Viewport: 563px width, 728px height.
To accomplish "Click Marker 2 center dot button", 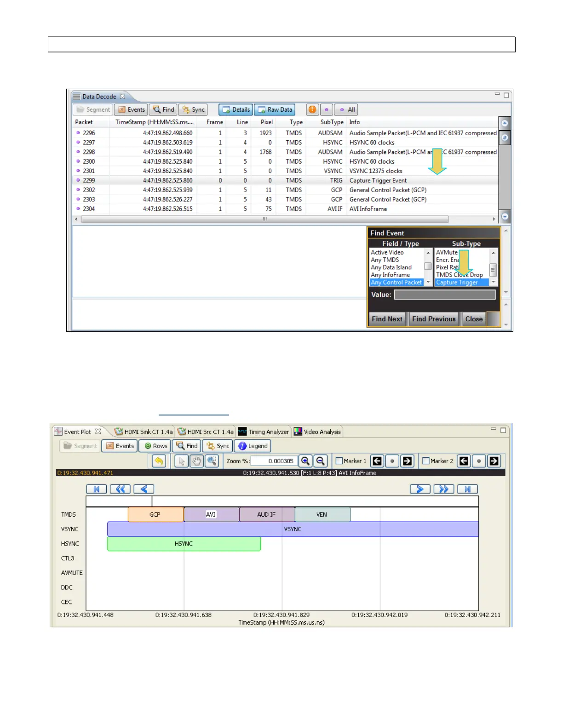I will coord(479,461).
